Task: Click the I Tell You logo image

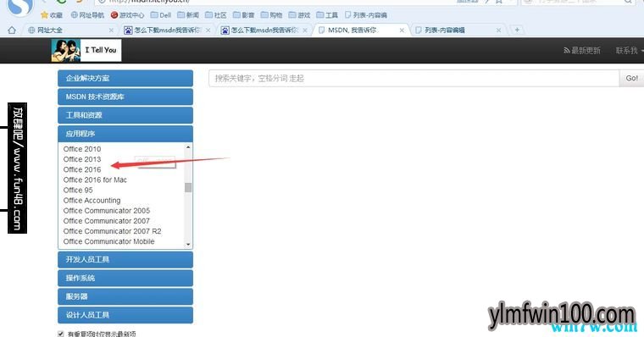Action: (86, 51)
